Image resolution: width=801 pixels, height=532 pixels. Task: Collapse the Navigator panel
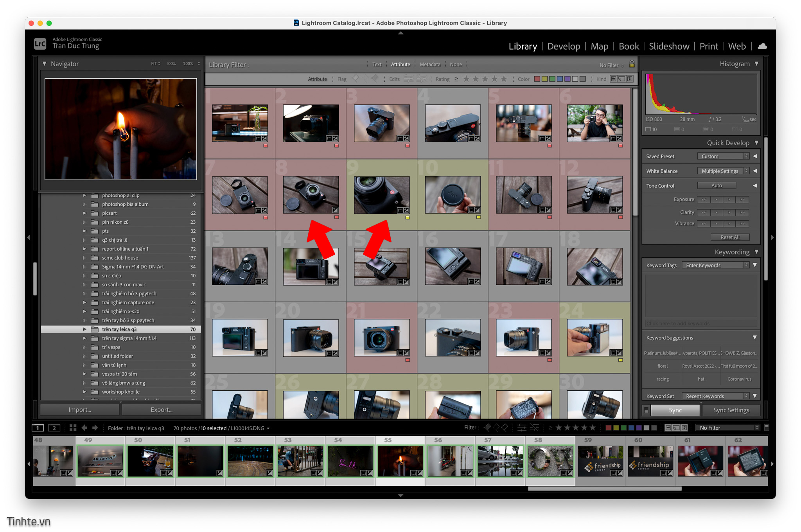[45, 64]
